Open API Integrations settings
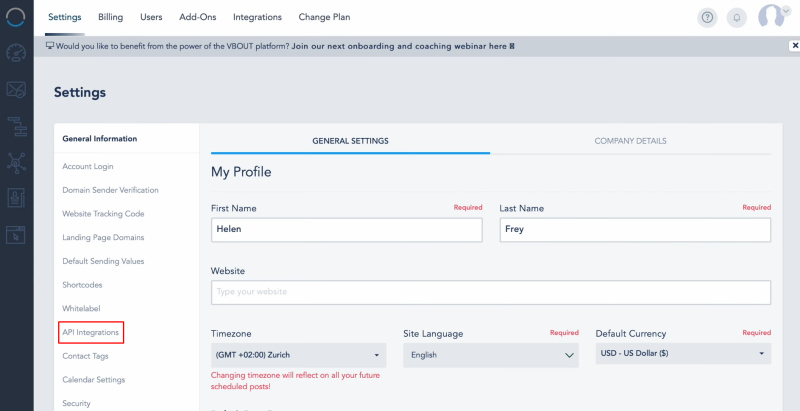The image size is (800, 411). click(90, 332)
